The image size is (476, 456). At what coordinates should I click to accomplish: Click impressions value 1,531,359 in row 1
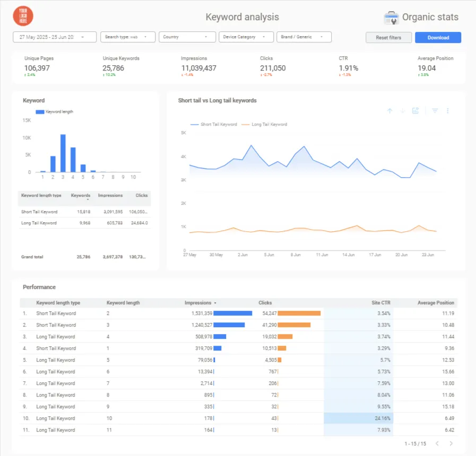point(202,313)
